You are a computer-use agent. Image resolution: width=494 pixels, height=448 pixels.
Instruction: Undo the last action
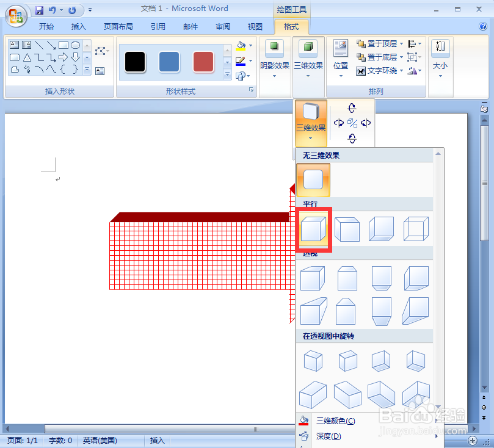[x=53, y=10]
